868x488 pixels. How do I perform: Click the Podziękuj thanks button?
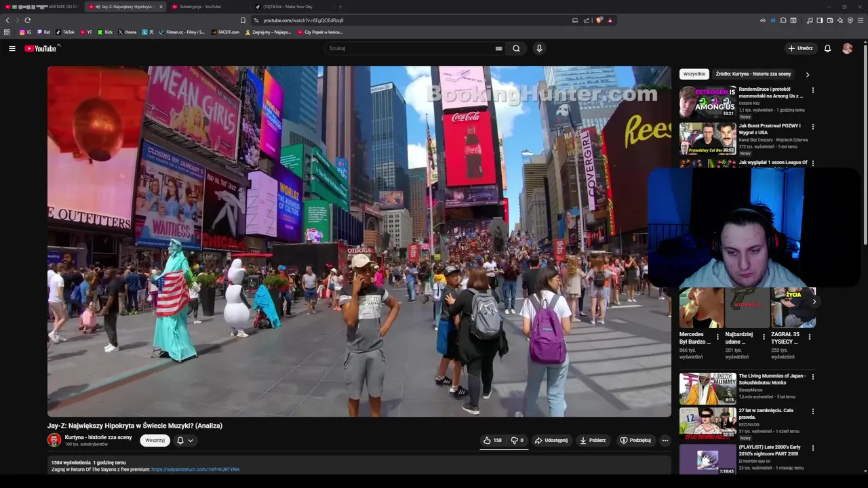coord(635,440)
